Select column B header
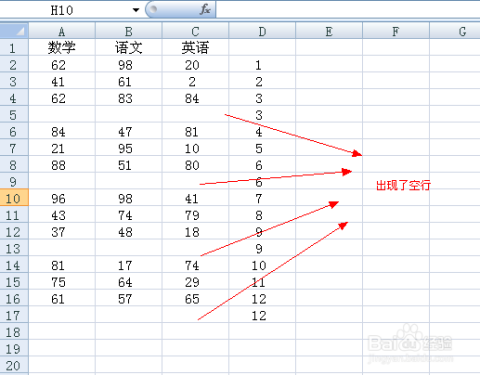480x375 pixels. tap(129, 31)
